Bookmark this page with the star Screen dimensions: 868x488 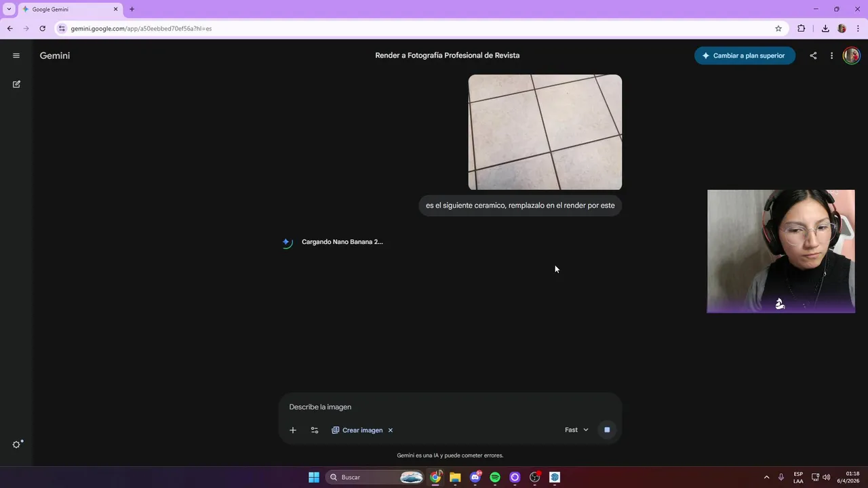pos(778,28)
